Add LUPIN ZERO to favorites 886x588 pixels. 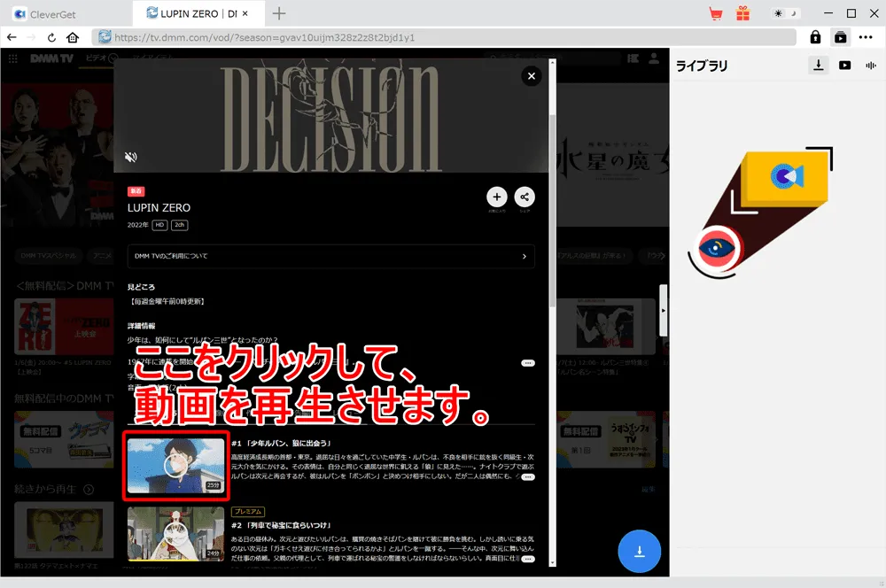point(497,197)
